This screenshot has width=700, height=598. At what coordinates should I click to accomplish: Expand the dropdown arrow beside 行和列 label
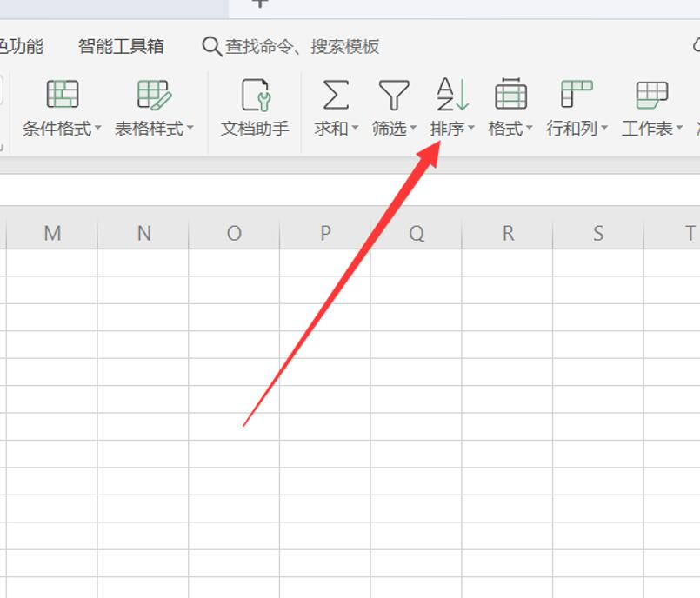click(x=604, y=129)
